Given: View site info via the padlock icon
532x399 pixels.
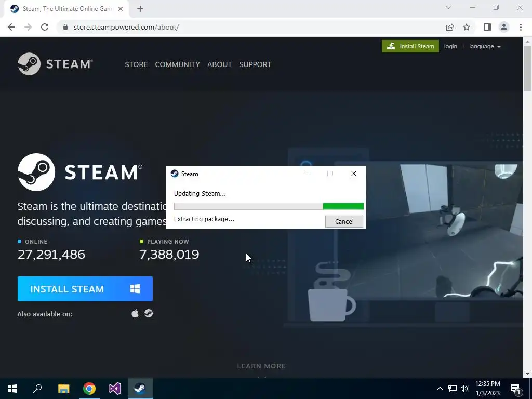Looking at the screenshot, I should tap(65, 27).
